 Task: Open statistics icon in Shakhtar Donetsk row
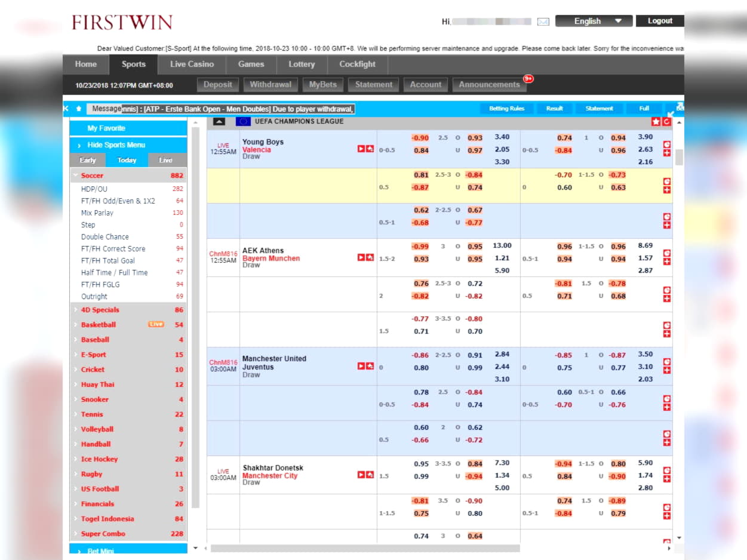tap(667, 470)
